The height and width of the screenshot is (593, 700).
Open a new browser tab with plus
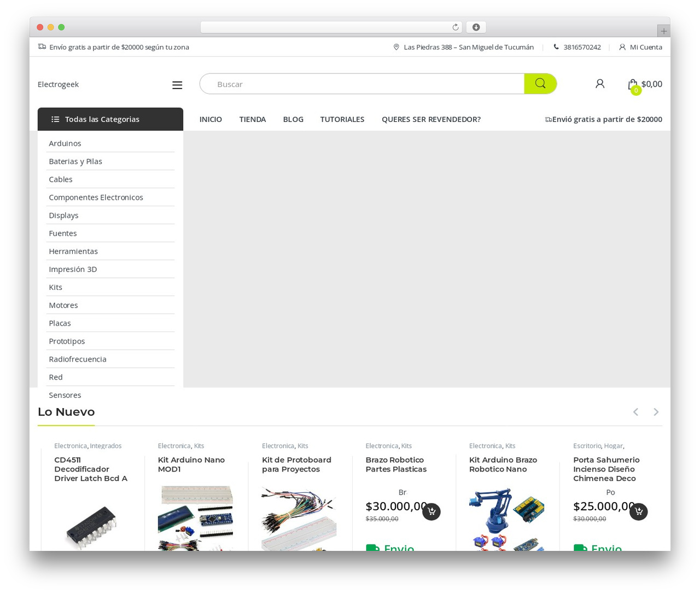point(663,31)
